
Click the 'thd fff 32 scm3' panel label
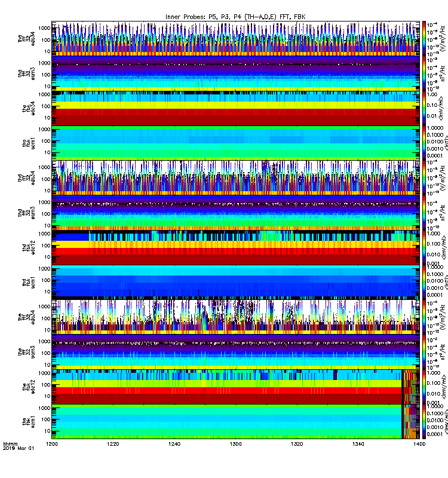pyautogui.click(x=26, y=213)
